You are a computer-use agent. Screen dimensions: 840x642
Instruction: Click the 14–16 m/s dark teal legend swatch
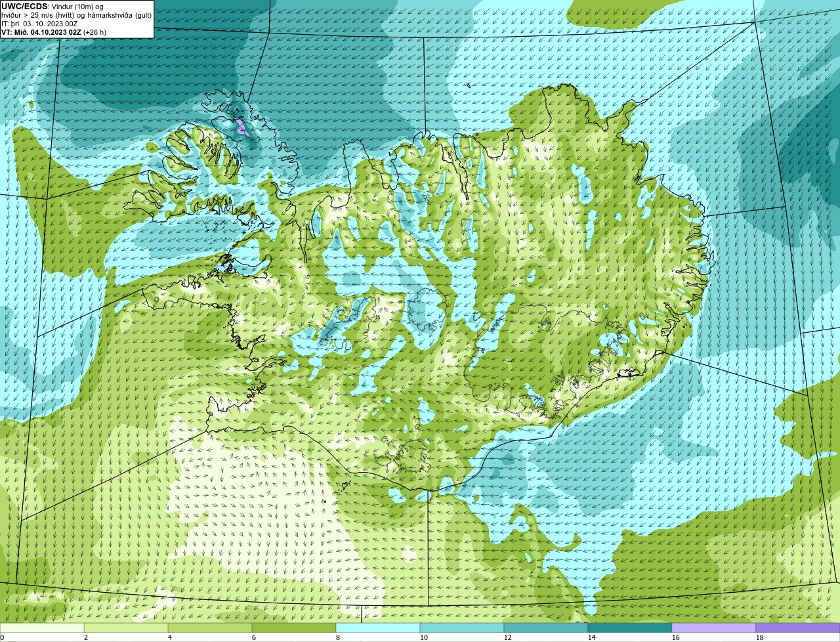pyautogui.click(x=630, y=628)
